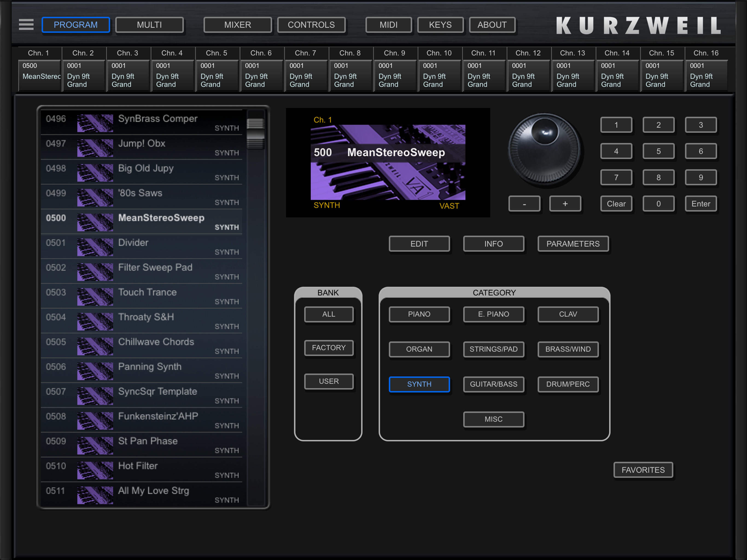Click thumbnail icon of Filter Sweep Pad

95,272
